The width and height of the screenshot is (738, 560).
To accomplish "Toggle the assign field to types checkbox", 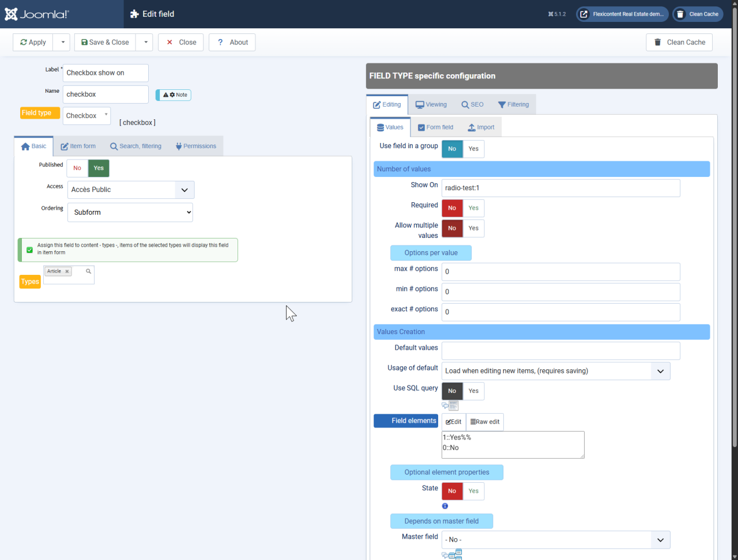I will click(30, 250).
